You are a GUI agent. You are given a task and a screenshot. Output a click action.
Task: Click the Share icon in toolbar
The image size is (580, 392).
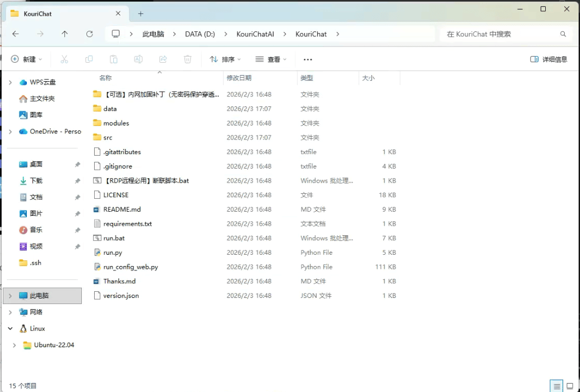pyautogui.click(x=163, y=59)
